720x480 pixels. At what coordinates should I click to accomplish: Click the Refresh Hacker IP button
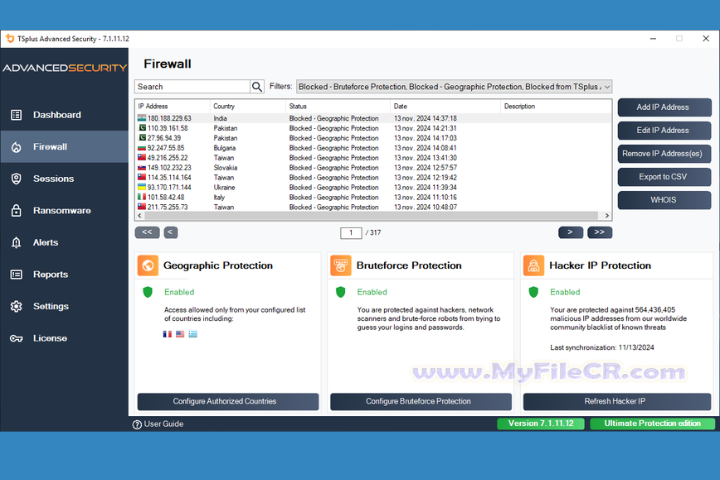[617, 401]
